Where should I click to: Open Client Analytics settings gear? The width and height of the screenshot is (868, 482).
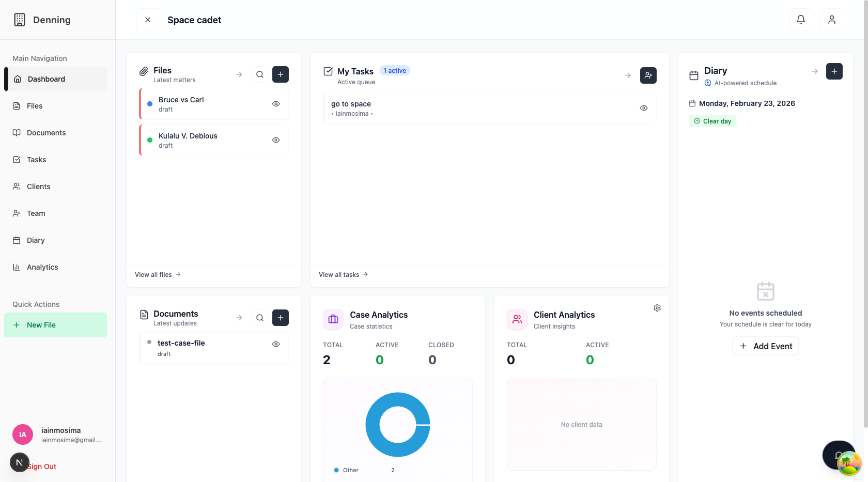657,307
